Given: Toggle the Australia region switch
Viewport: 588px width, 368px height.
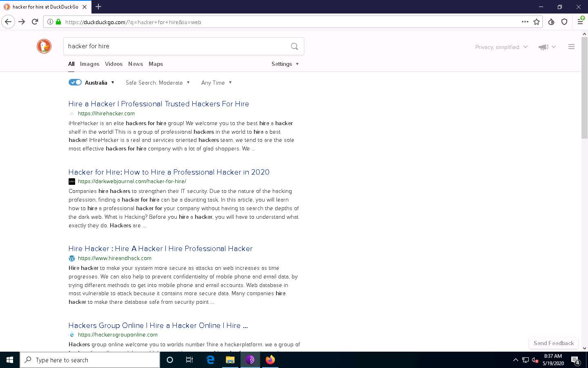Looking at the screenshot, I should click(x=75, y=82).
